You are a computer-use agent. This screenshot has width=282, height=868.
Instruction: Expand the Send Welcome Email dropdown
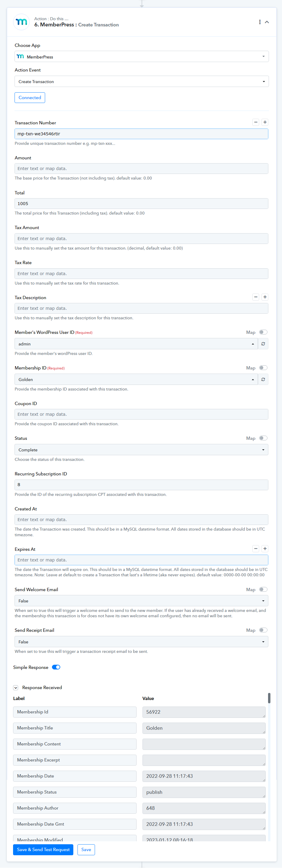click(x=142, y=601)
